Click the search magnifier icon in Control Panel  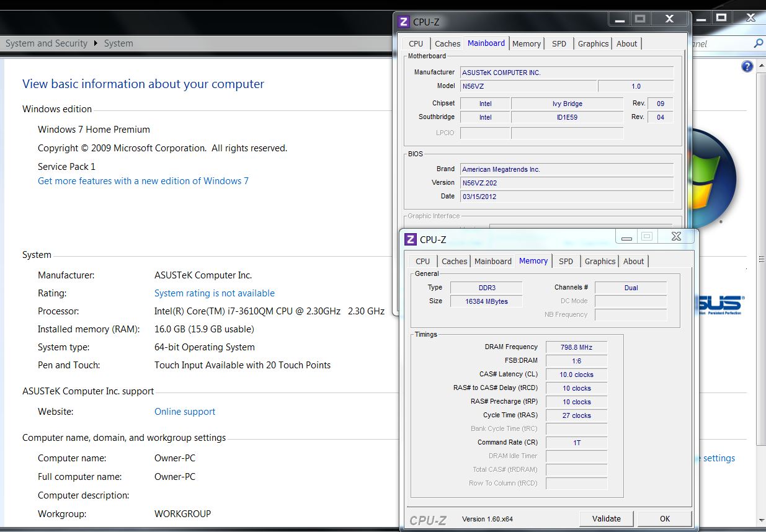click(x=758, y=43)
